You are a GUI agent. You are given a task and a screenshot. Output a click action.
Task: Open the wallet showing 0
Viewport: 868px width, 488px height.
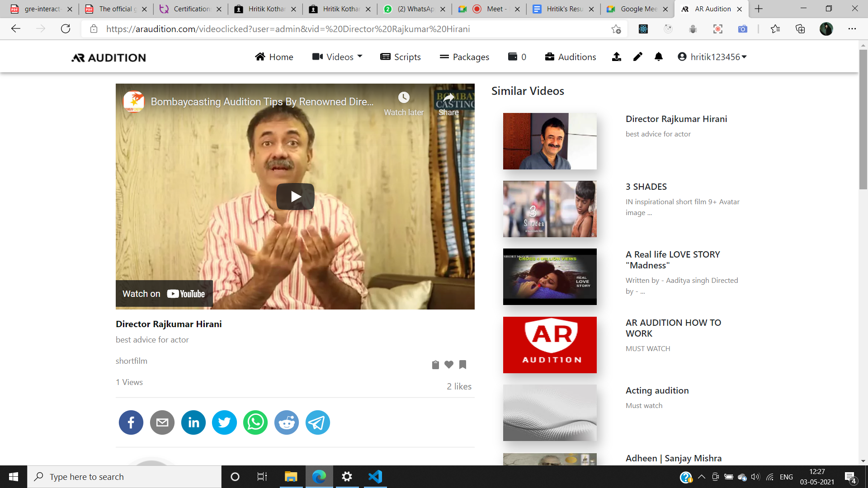pos(517,57)
